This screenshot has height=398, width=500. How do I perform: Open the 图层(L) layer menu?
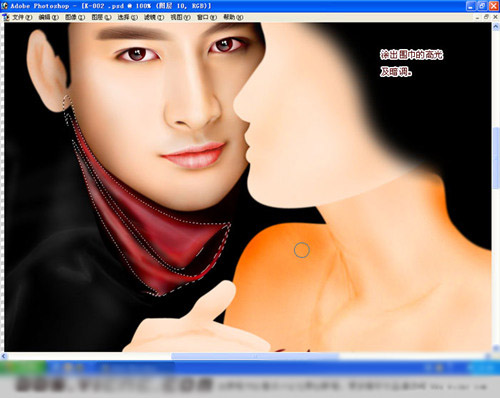click(102, 17)
